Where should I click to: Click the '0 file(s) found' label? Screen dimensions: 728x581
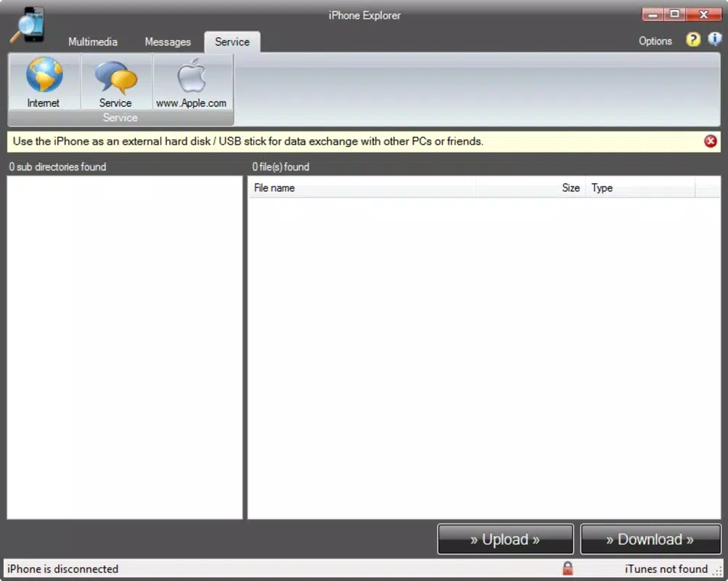click(280, 167)
